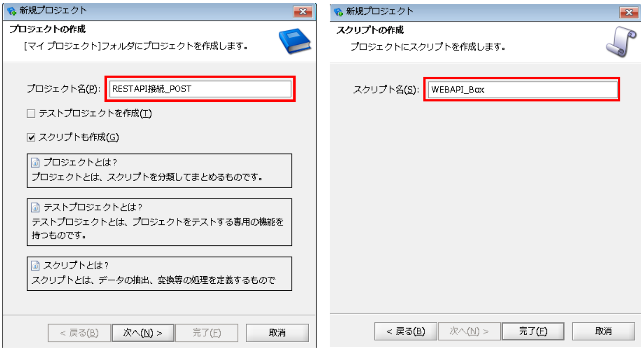Click the blue book project icon
This screenshot has height=350, width=644.
coord(295,42)
